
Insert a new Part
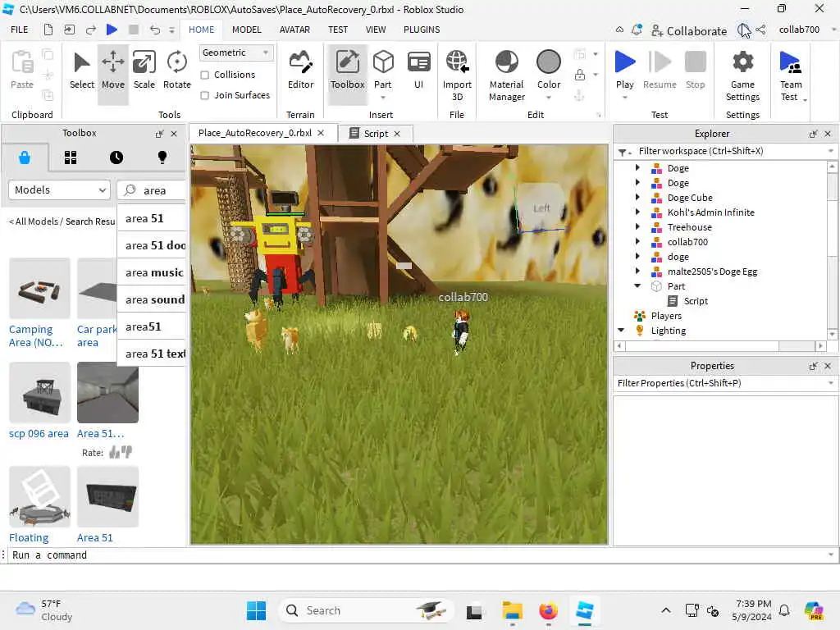point(383,69)
